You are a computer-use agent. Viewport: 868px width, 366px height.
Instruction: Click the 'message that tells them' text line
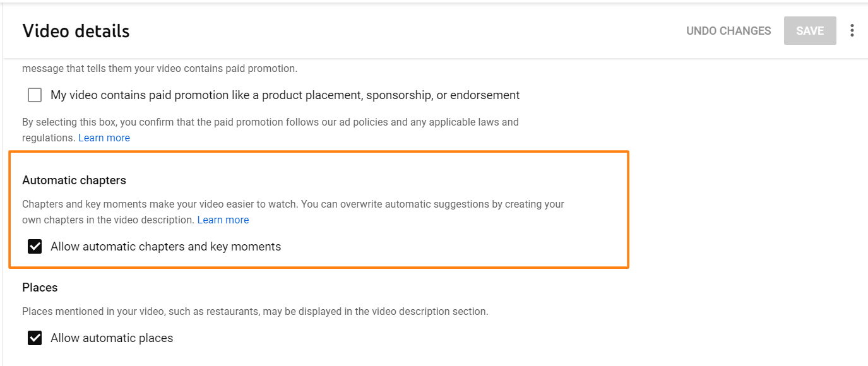160,68
